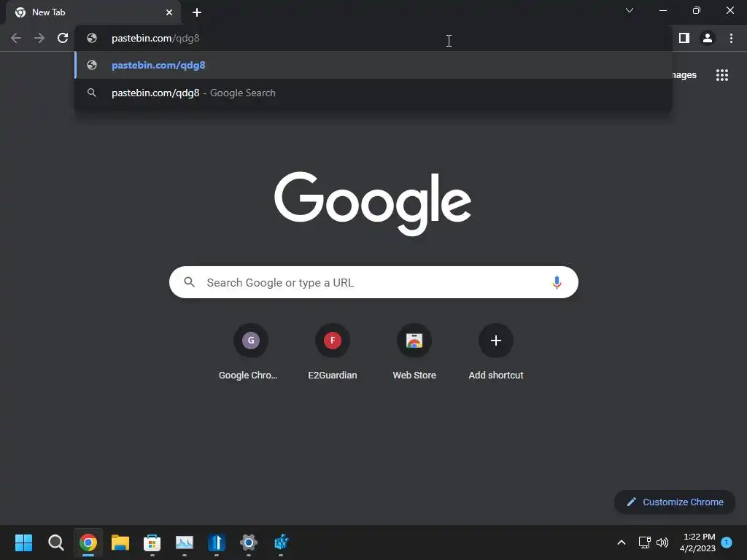The height and width of the screenshot is (560, 747).
Task: Open the Chrome profile avatar icon
Action: point(708,38)
